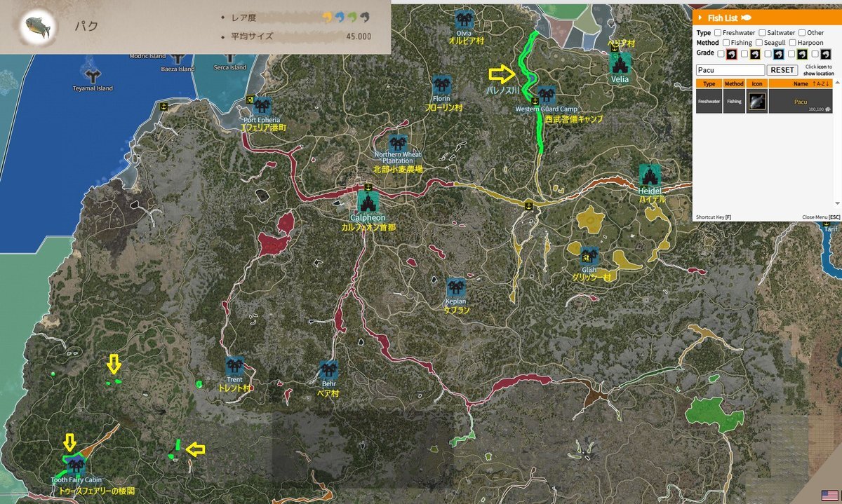The width and height of the screenshot is (842, 504).
Task: Tick the Other type checkbox
Action: coord(802,33)
